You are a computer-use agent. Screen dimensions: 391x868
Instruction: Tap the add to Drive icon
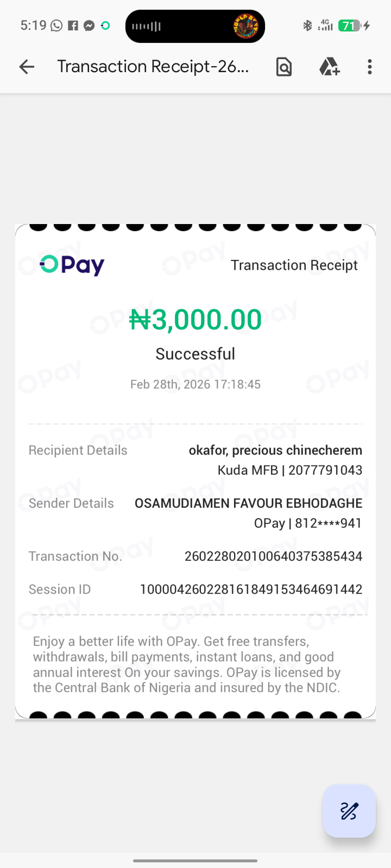329,67
